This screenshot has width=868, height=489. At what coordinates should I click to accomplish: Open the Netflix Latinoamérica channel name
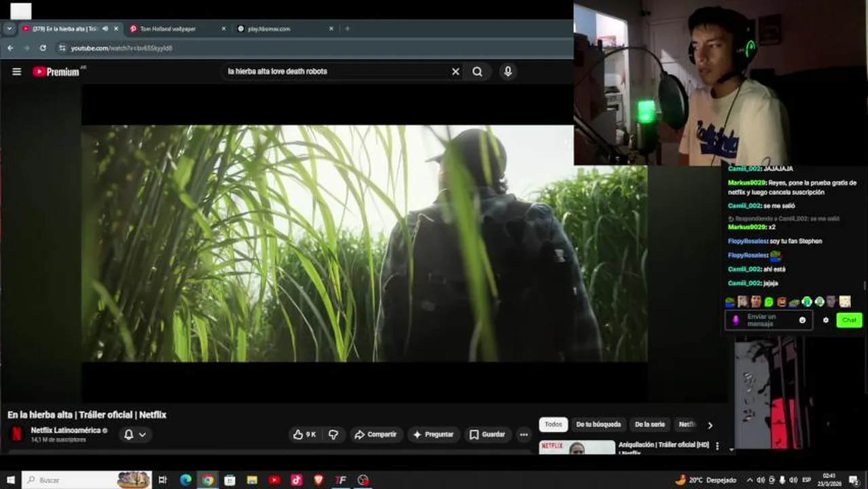point(65,430)
